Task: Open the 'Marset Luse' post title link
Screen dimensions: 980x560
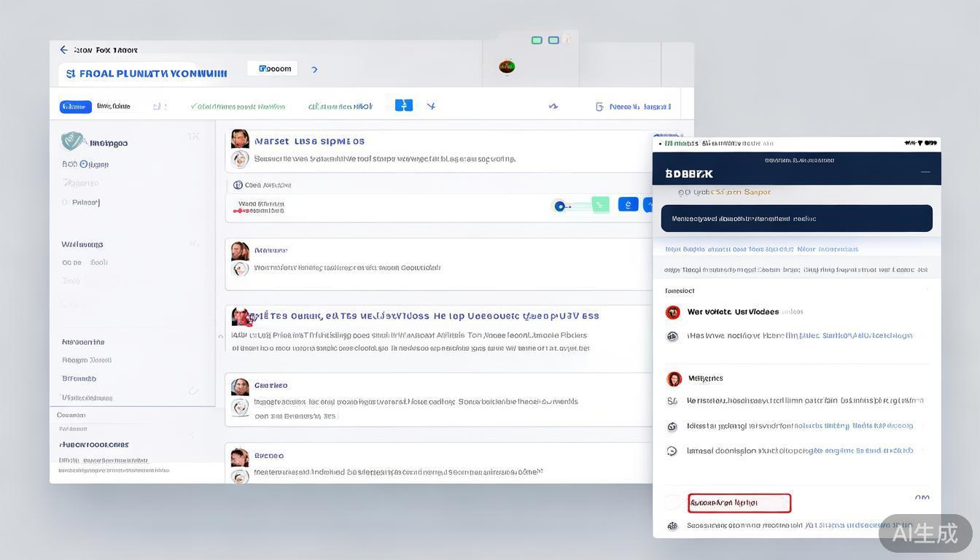Action: point(309,141)
